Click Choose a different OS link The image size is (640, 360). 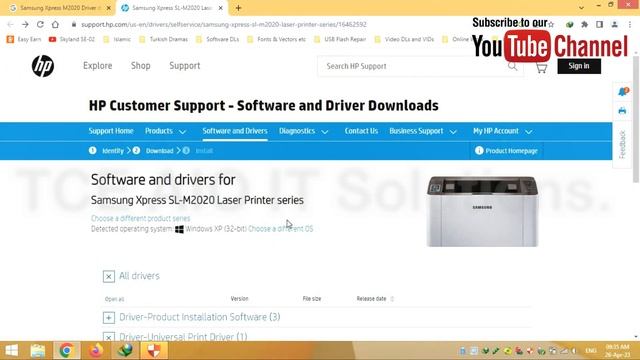click(281, 229)
